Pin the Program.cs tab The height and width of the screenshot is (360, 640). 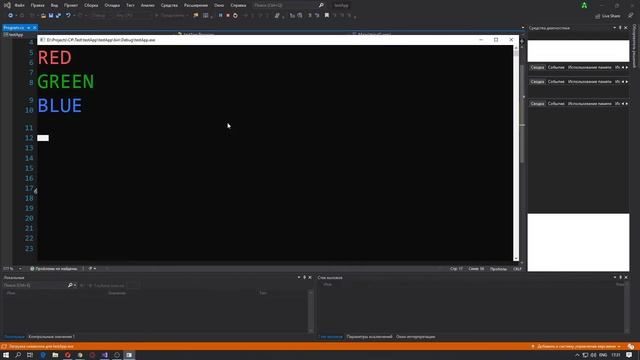coord(29,28)
